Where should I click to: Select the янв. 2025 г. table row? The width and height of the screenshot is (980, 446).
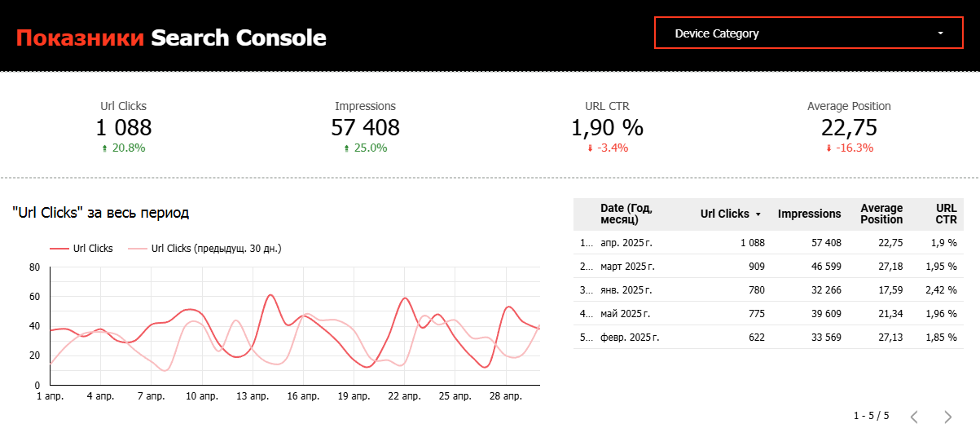768,290
